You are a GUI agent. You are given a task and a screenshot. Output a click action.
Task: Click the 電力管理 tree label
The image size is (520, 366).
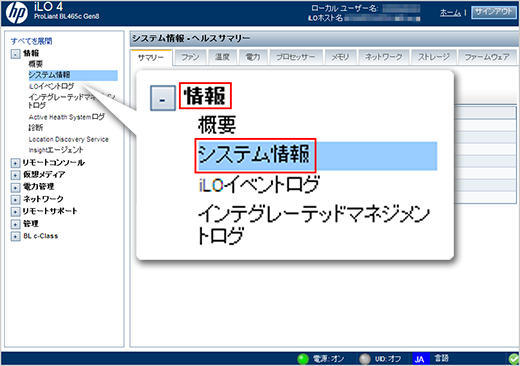pos(39,187)
